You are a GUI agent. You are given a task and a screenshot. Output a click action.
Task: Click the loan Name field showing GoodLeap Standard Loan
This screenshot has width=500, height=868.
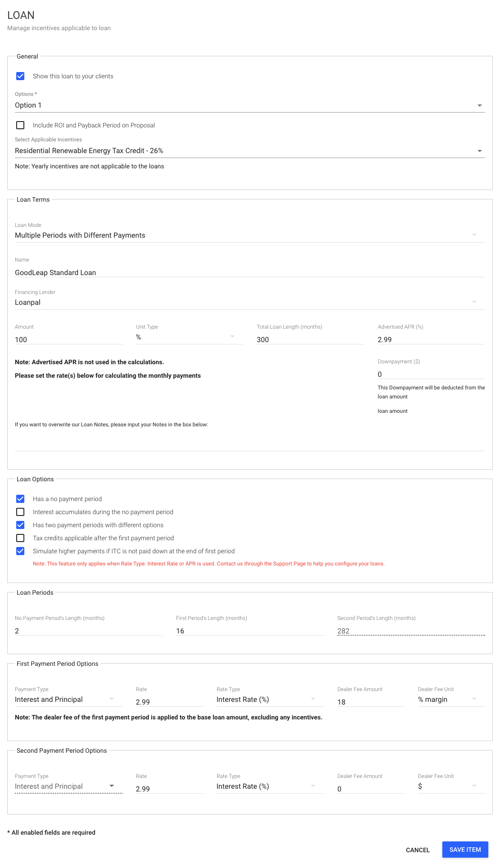[x=180, y=272]
